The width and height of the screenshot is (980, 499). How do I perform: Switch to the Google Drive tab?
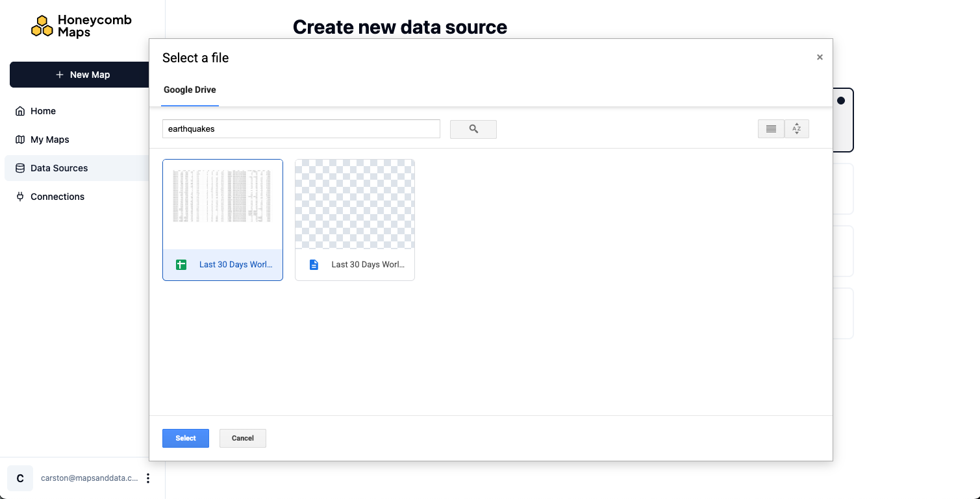[x=189, y=90]
